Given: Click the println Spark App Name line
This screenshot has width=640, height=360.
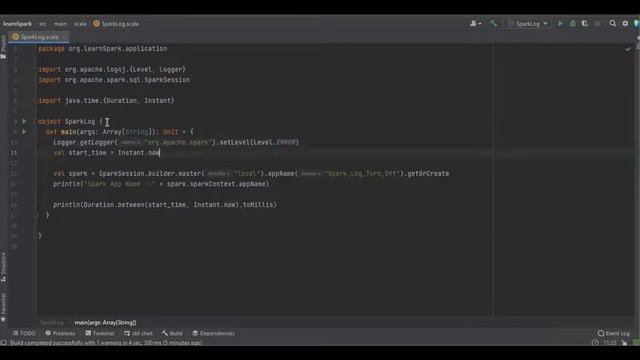Looking at the screenshot, I should 161,184.
